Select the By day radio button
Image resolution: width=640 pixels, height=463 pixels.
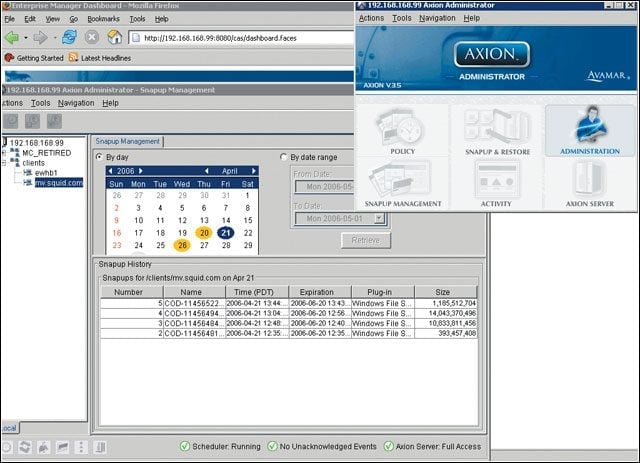[99, 157]
